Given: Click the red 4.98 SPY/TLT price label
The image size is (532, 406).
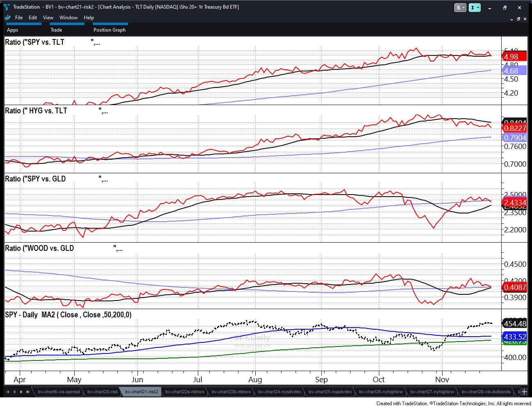Looking at the screenshot, I should [514, 57].
